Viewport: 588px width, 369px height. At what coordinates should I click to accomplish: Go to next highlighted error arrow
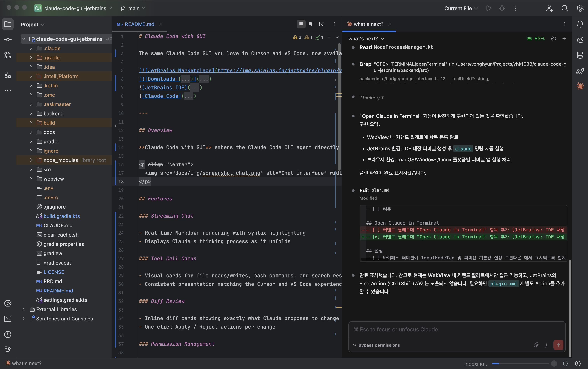pyautogui.click(x=337, y=37)
